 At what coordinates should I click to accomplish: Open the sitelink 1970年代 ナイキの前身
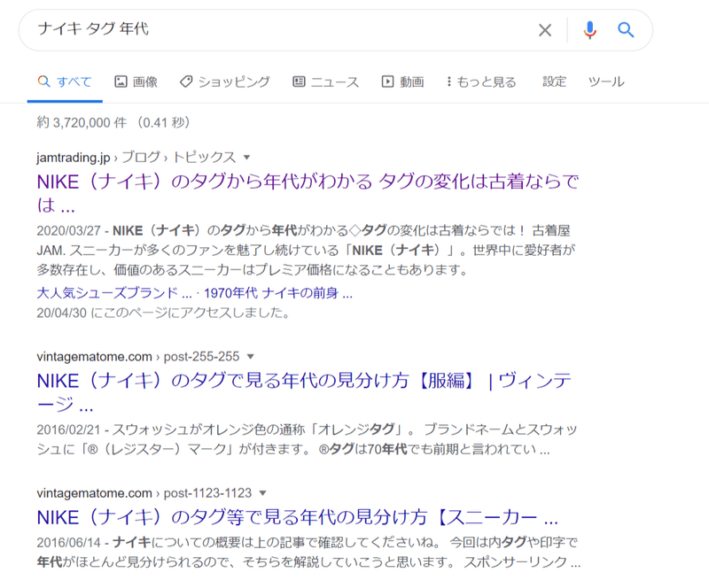[x=277, y=293]
